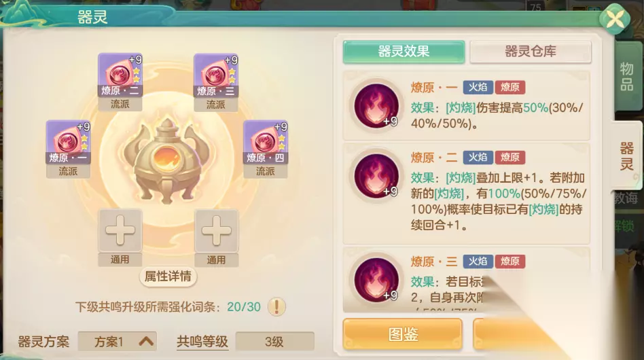Viewport: 644px width, 360px height.
Task: Open the 共鸣等级 3级 level field
Action: pos(274,342)
